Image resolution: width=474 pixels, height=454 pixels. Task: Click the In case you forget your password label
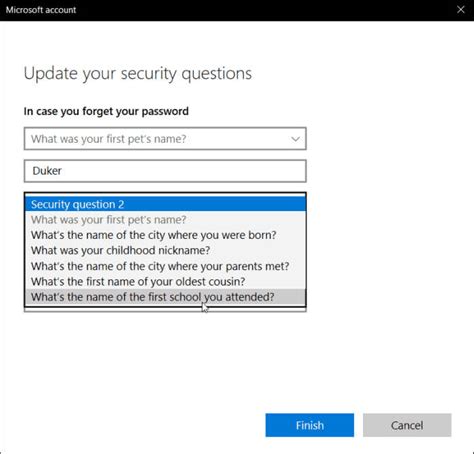pyautogui.click(x=106, y=111)
